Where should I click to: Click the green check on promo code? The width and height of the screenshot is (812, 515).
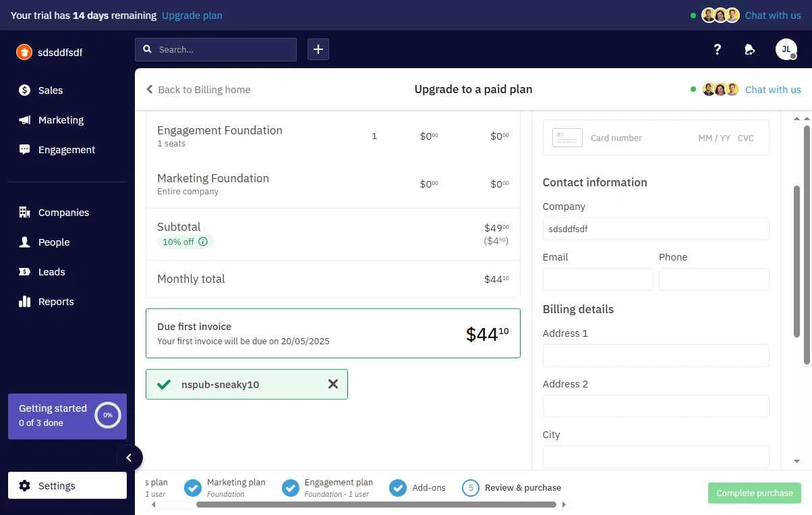point(163,384)
